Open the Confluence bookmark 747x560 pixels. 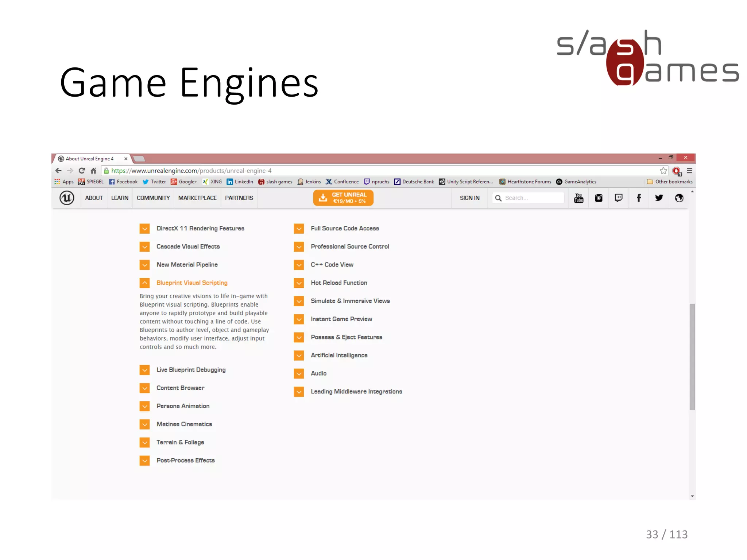point(342,182)
